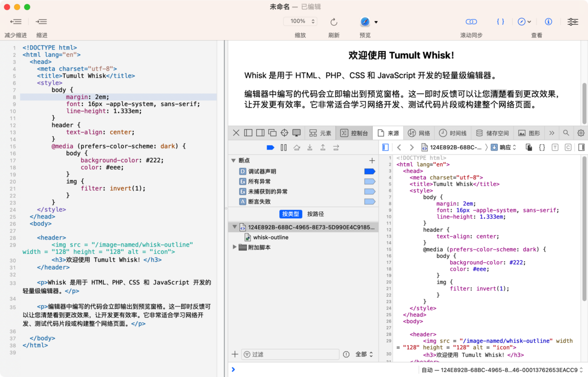Open the dropdown arrow beside 预览

tap(376, 22)
